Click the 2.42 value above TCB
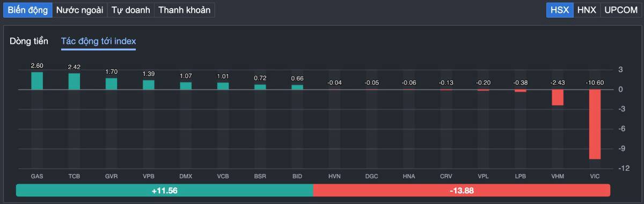Image resolution: width=644 pixels, height=204 pixels. pos(74,67)
